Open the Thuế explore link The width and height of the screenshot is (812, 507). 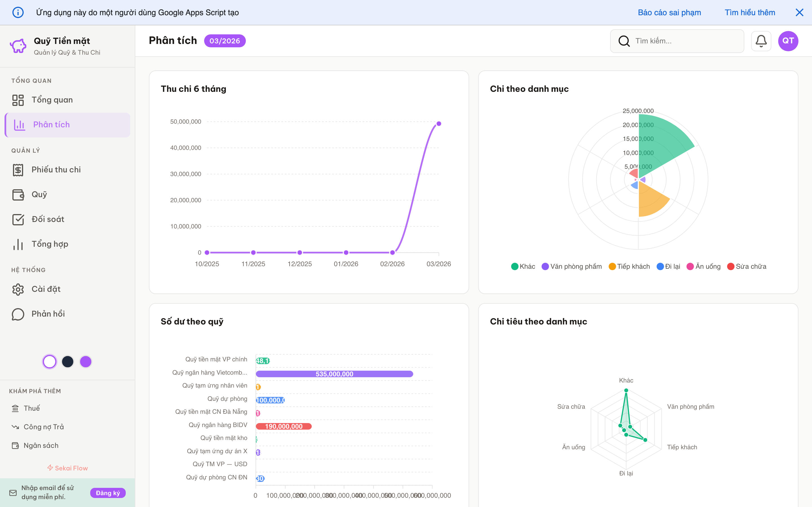coord(32,408)
